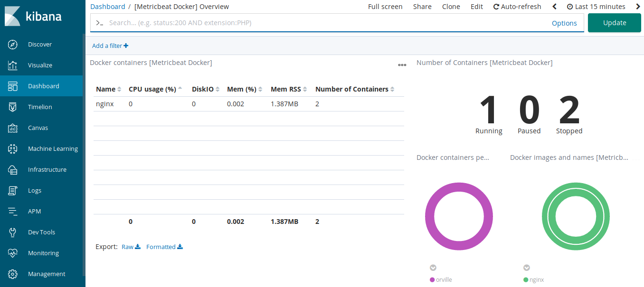Viewport: 644px width, 287px height.
Task: Expand the legend under the orville donut chart
Action: 433,268
